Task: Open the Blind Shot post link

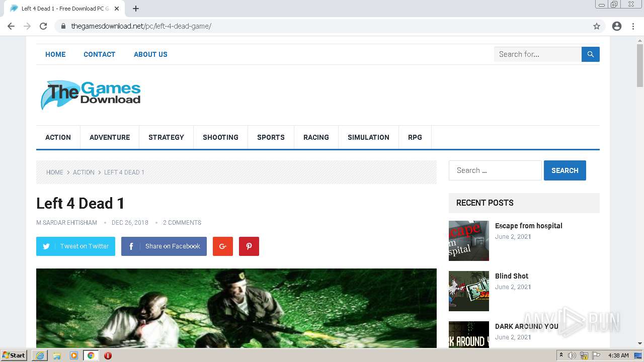Action: point(512,276)
